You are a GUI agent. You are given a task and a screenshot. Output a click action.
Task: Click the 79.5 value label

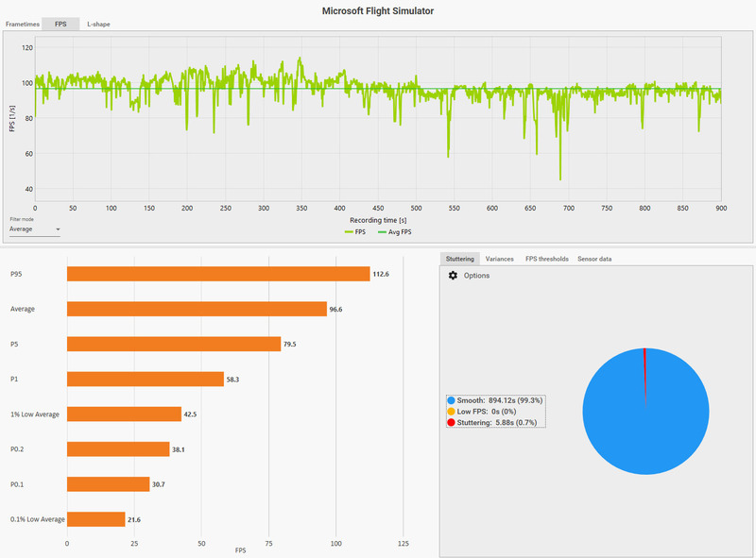click(x=290, y=344)
